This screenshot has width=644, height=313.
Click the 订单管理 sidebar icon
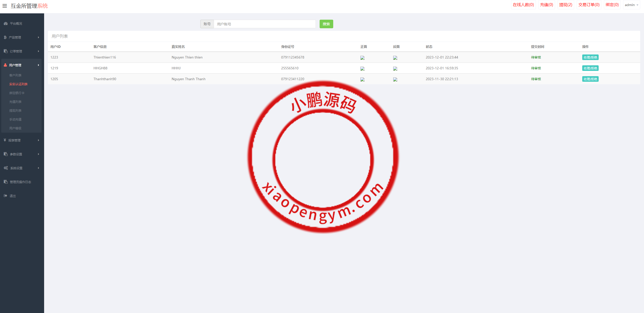[6, 51]
